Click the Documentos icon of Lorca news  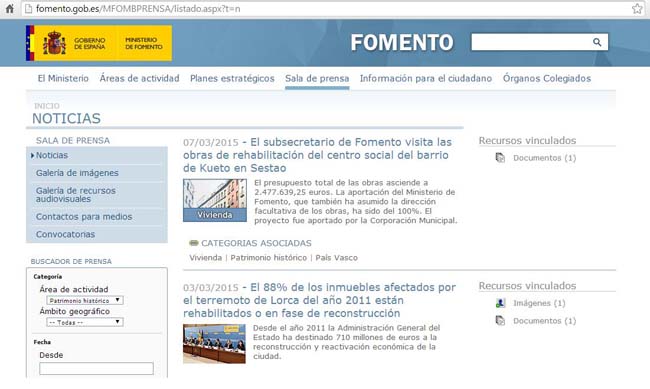point(500,321)
